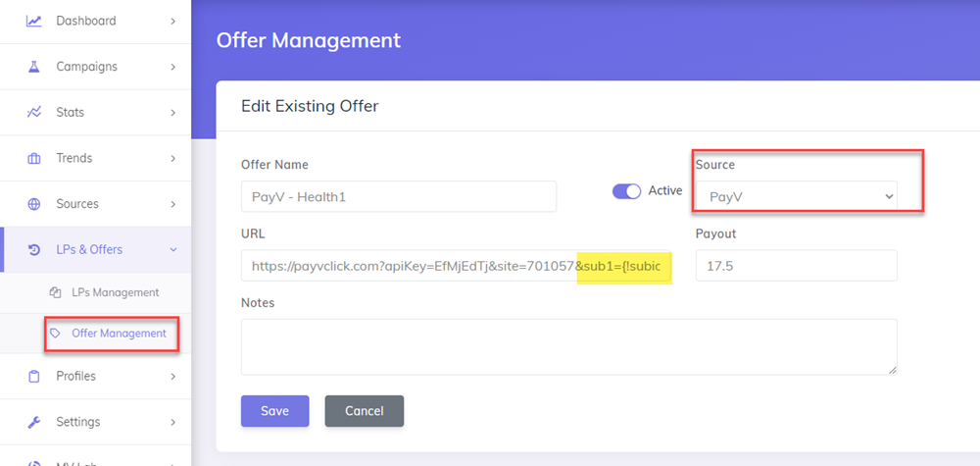
Task: Click the Source label
Action: (715, 165)
